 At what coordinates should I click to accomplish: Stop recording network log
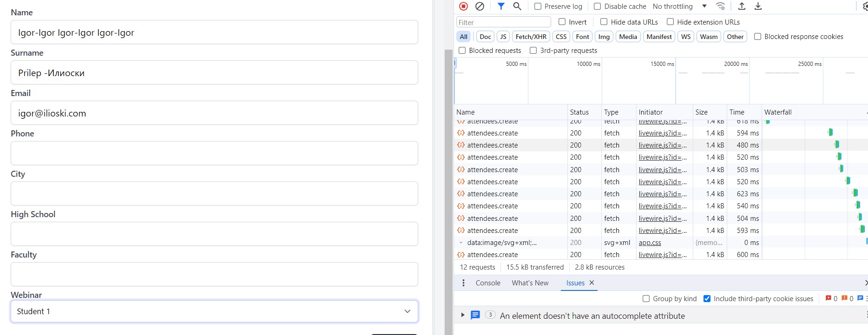(463, 6)
